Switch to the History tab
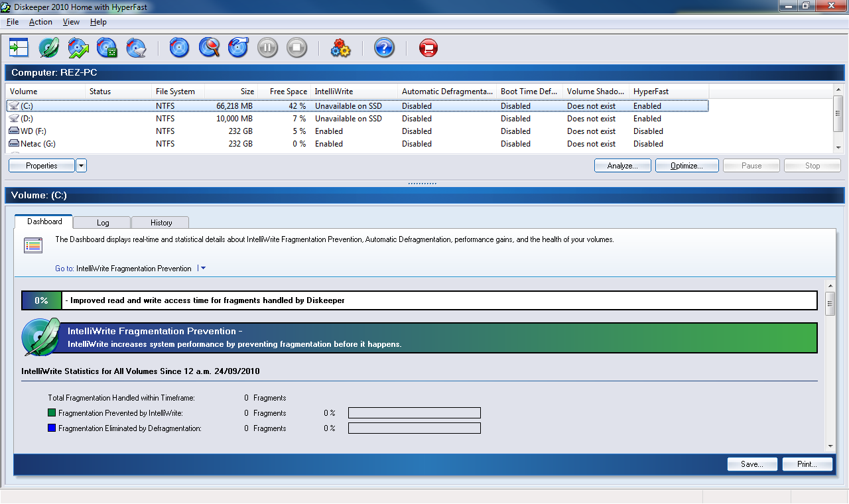This screenshot has height=504, width=849. point(161,223)
